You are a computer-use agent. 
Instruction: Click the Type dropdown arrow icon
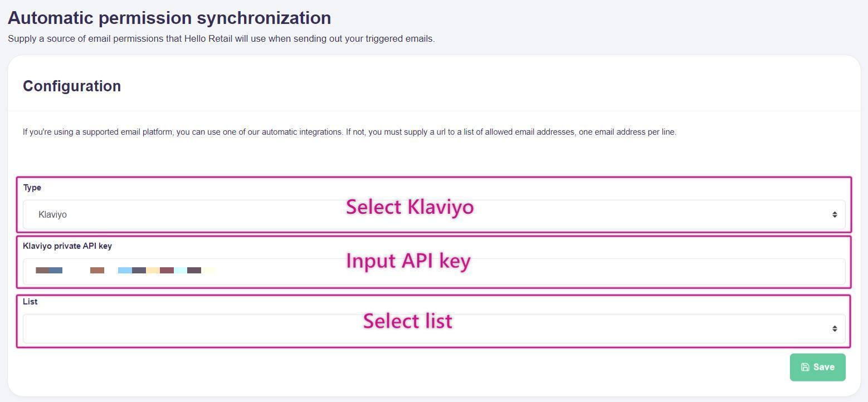pyautogui.click(x=835, y=214)
